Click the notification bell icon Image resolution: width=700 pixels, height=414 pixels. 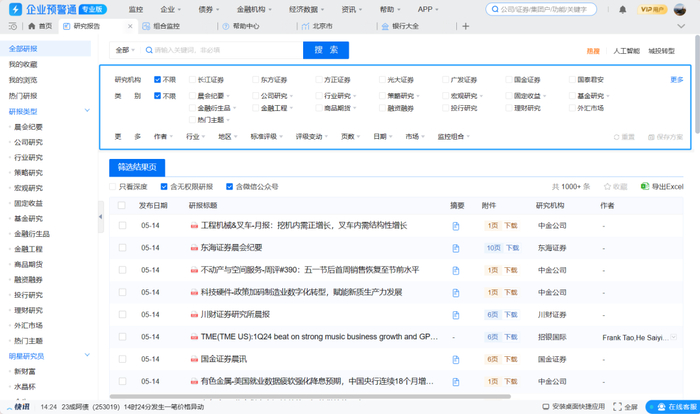[623, 9]
